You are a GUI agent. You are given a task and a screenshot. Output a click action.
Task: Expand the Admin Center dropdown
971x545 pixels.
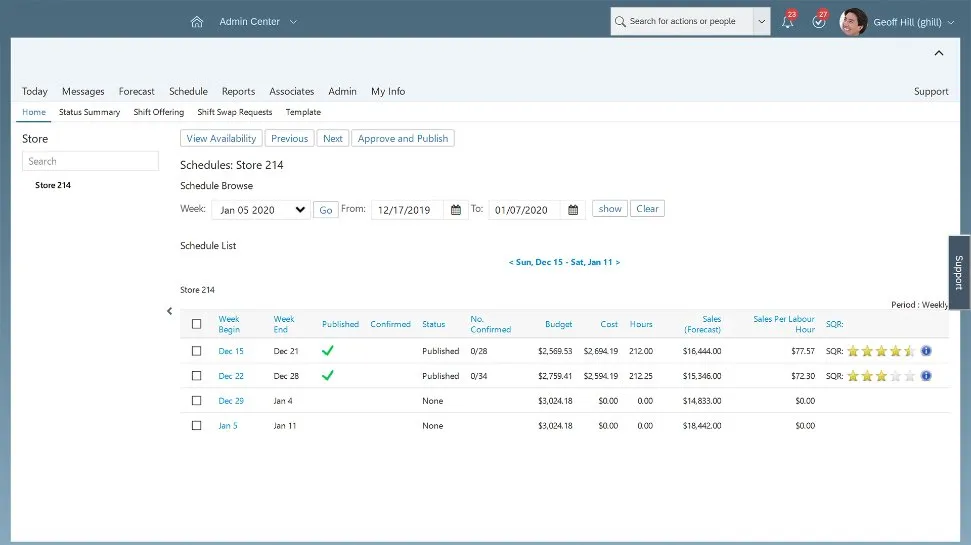click(258, 22)
